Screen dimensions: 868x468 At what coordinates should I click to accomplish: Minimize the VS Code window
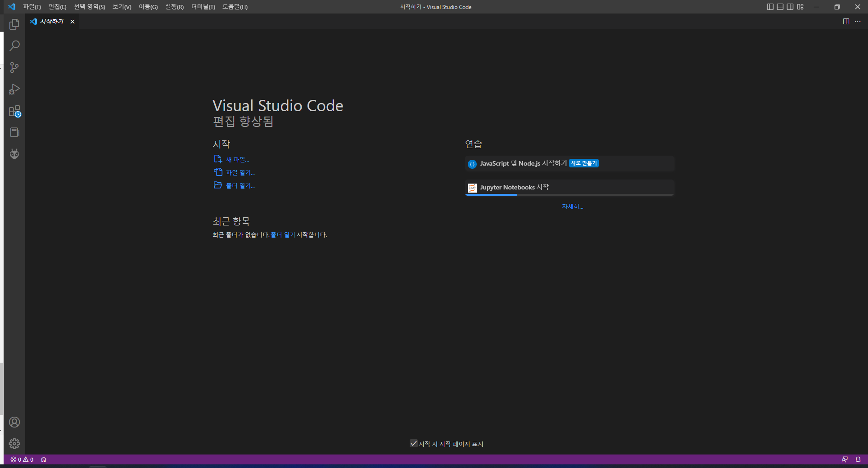coord(816,7)
